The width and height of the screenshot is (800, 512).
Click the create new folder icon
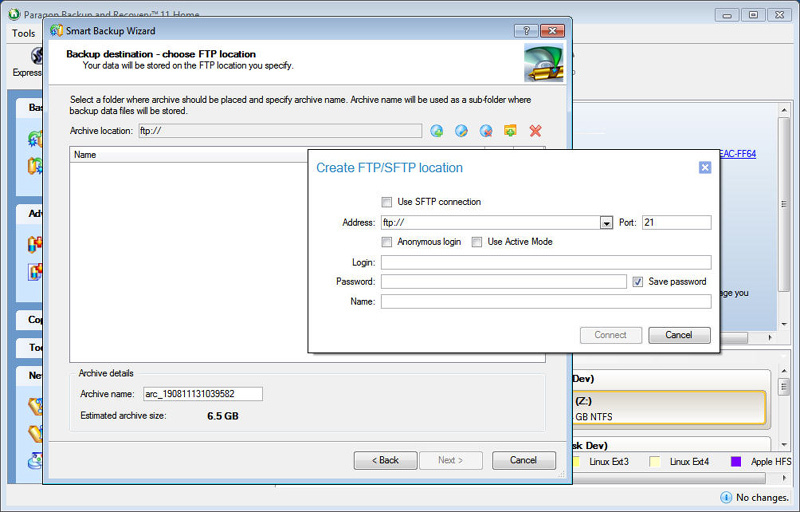tap(510, 131)
